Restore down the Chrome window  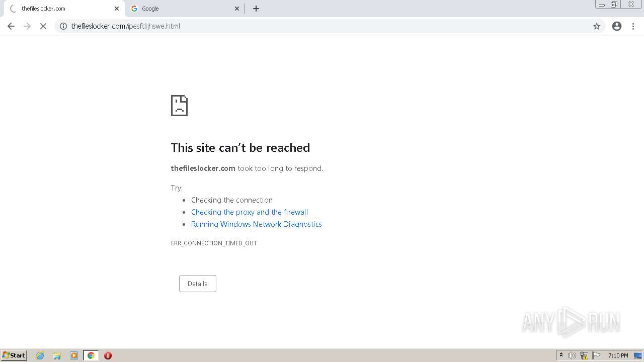point(614,5)
